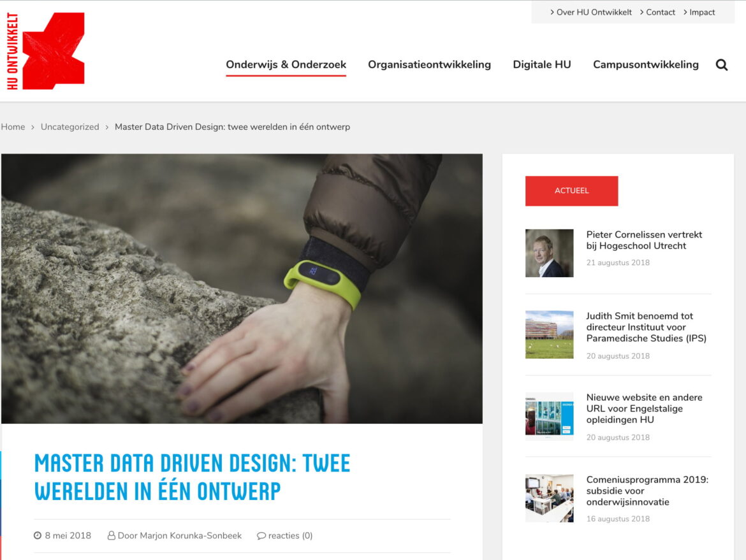
Task: Click the HU Ontwikkelt red logo
Action: [45, 51]
